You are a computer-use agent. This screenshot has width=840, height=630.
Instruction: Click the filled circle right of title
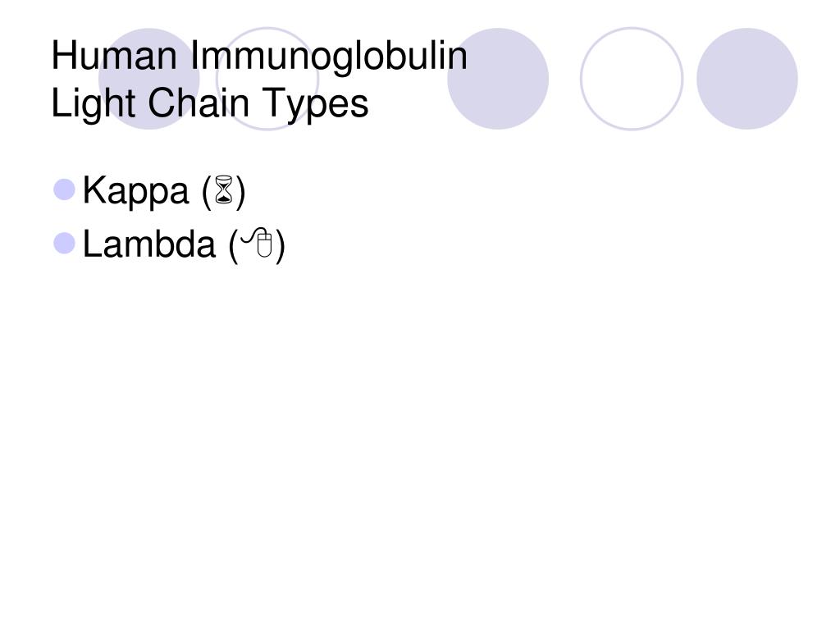tap(498, 79)
